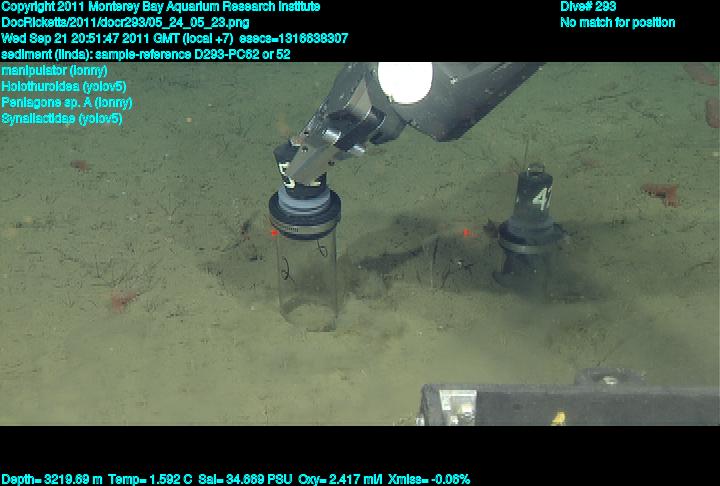The height and width of the screenshot is (486, 720).
Task: Select the 'No match for position' text
Action: click(x=617, y=23)
